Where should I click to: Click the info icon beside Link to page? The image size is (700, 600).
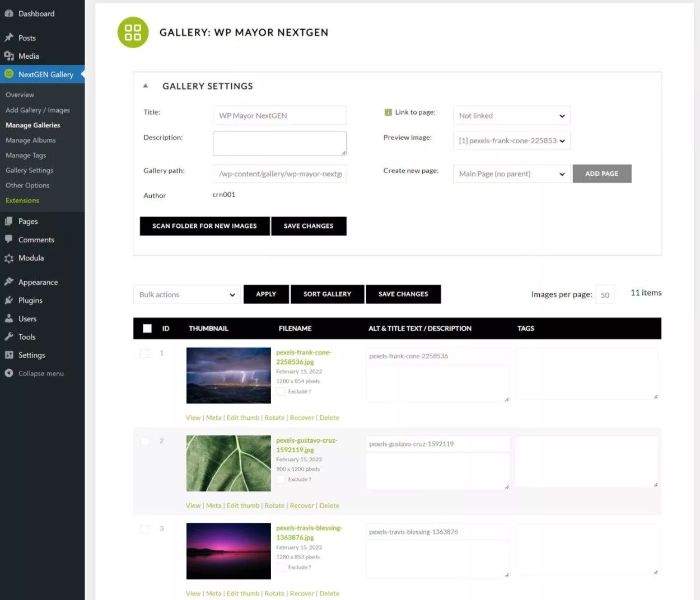(388, 112)
